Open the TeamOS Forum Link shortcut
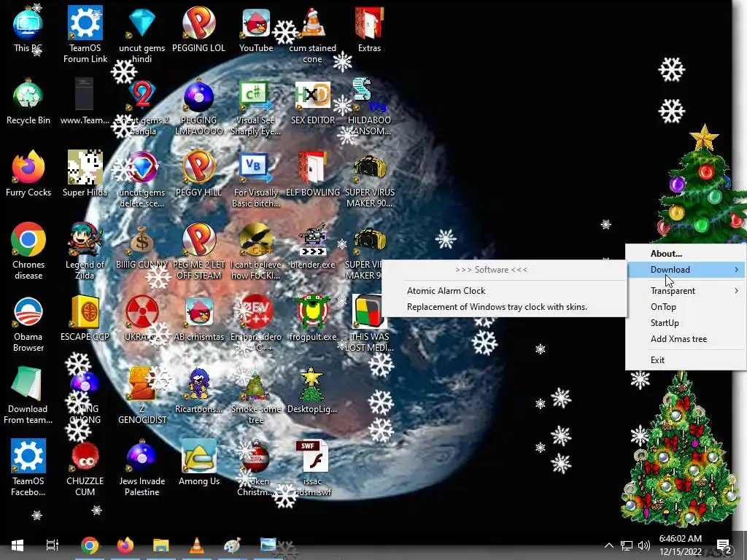747x560 pixels. pyautogui.click(x=85, y=35)
